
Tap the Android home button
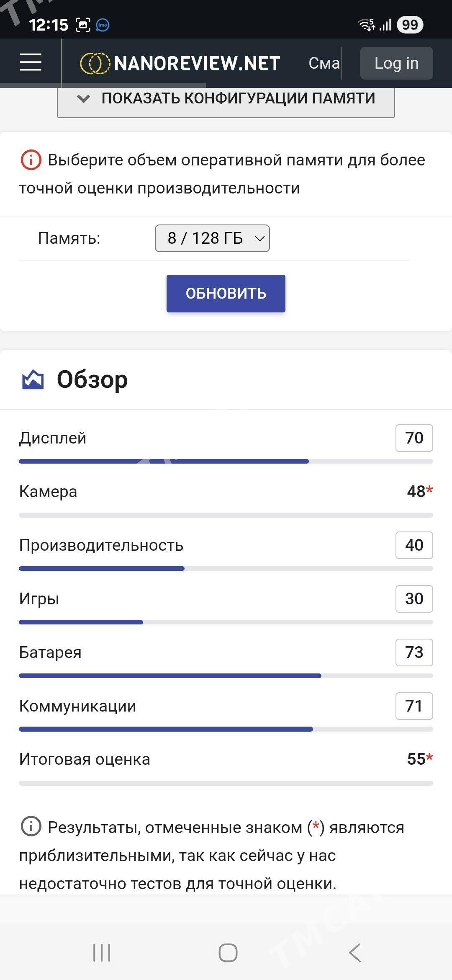pyautogui.click(x=228, y=953)
